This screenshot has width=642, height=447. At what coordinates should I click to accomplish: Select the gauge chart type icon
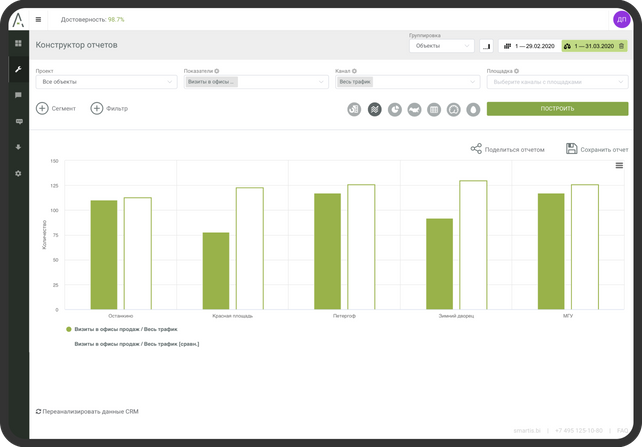pos(454,109)
